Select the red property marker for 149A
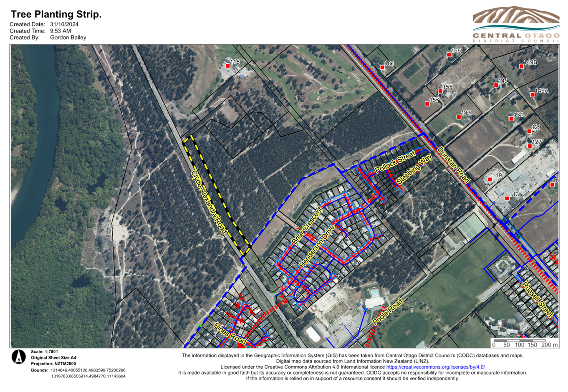568x392 pixels. click(x=533, y=95)
